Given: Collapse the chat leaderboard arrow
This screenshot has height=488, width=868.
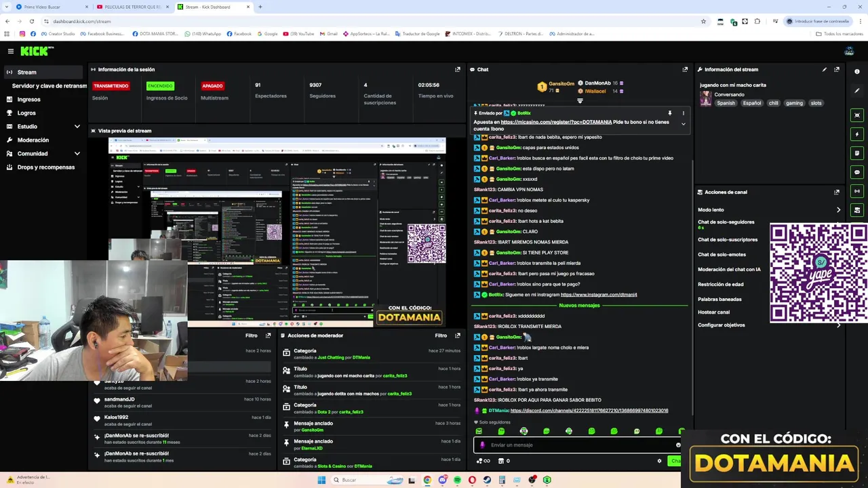Looking at the screenshot, I should pos(580,100).
